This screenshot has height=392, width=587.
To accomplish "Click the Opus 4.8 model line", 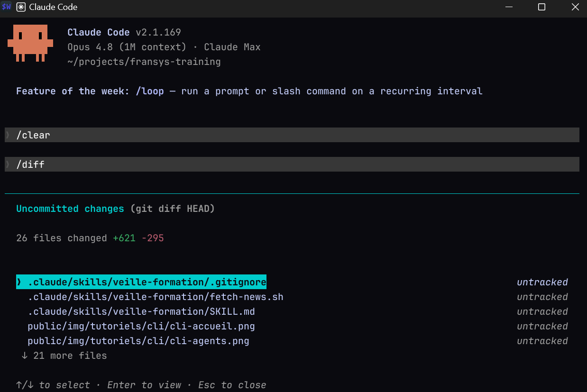I will click(164, 47).
